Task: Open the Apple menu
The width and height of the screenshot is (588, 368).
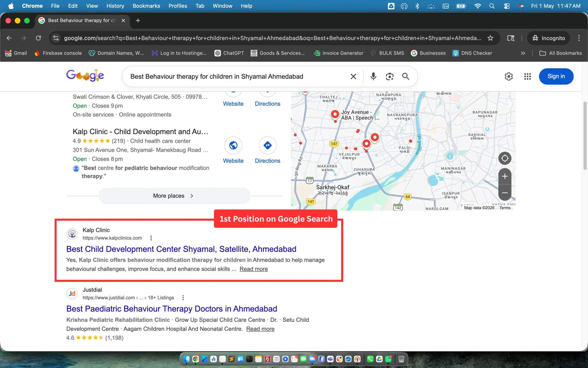Action: tap(11, 6)
